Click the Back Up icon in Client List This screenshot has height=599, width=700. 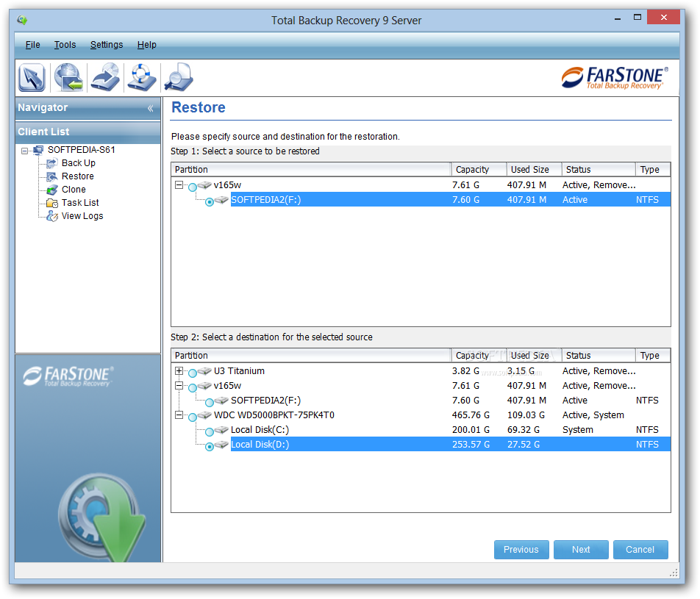pyautogui.click(x=52, y=163)
